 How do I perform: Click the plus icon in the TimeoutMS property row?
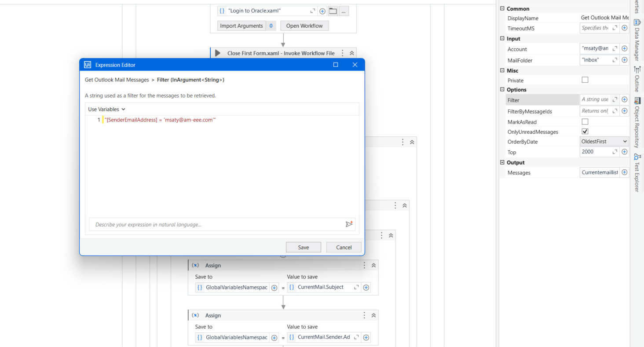pos(624,28)
